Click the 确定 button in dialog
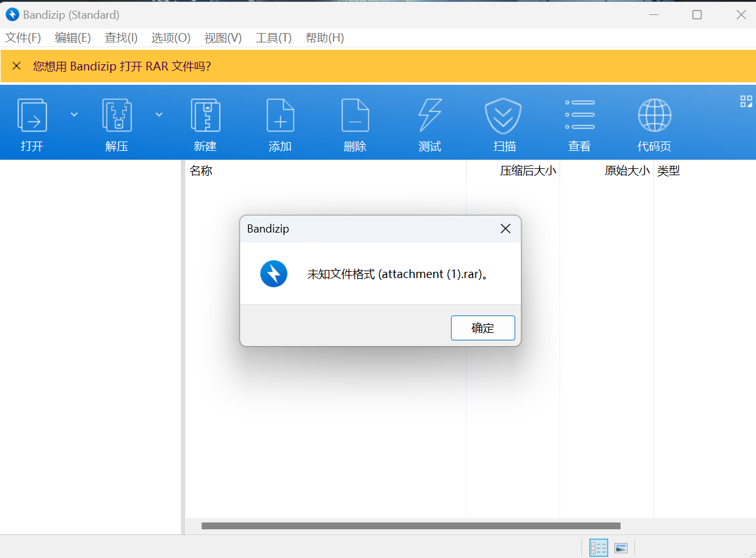This screenshot has width=756, height=558. 483,328
